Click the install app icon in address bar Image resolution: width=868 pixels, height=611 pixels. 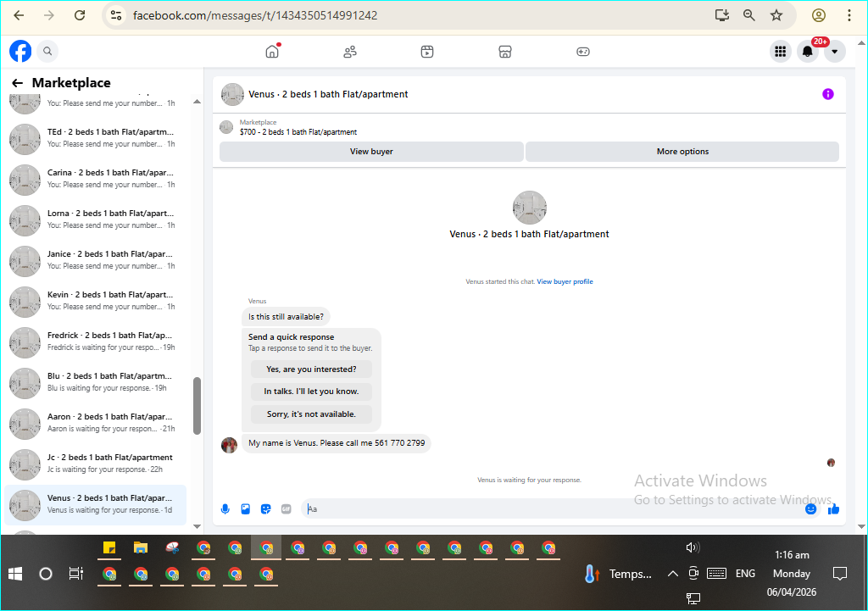coord(722,15)
